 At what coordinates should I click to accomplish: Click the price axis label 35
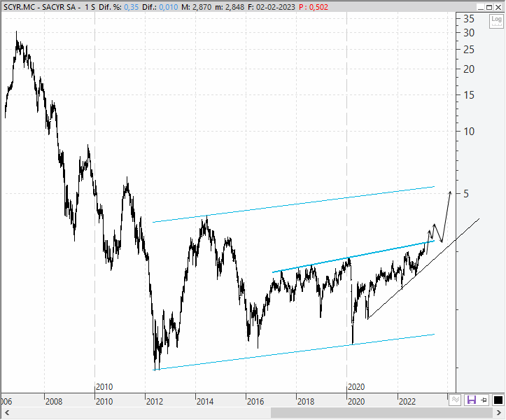coord(469,19)
